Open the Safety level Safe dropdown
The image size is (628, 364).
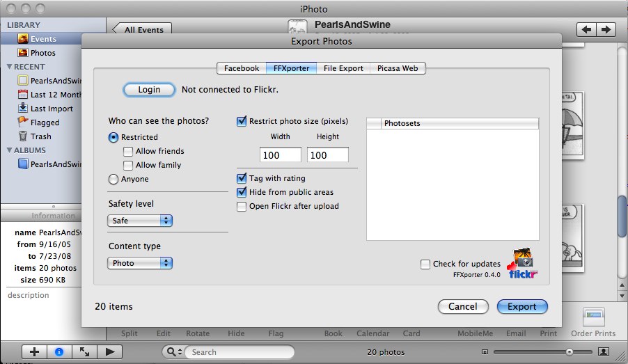click(140, 221)
